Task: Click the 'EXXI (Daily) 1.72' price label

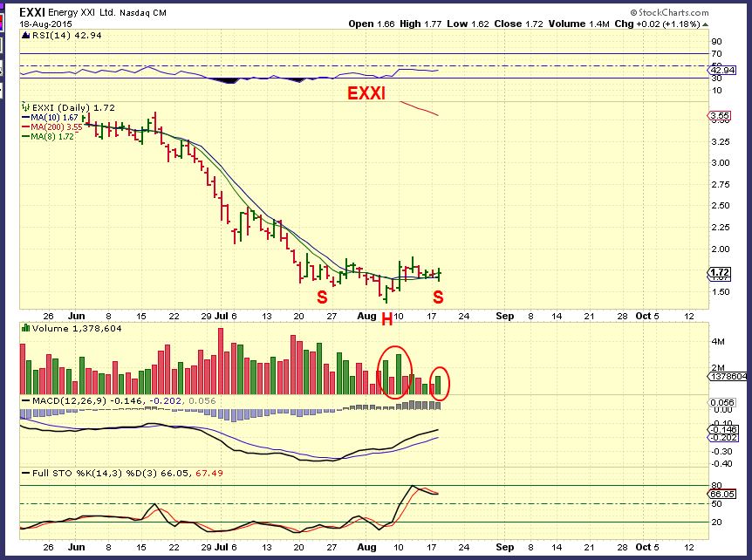Action: [x=73, y=107]
